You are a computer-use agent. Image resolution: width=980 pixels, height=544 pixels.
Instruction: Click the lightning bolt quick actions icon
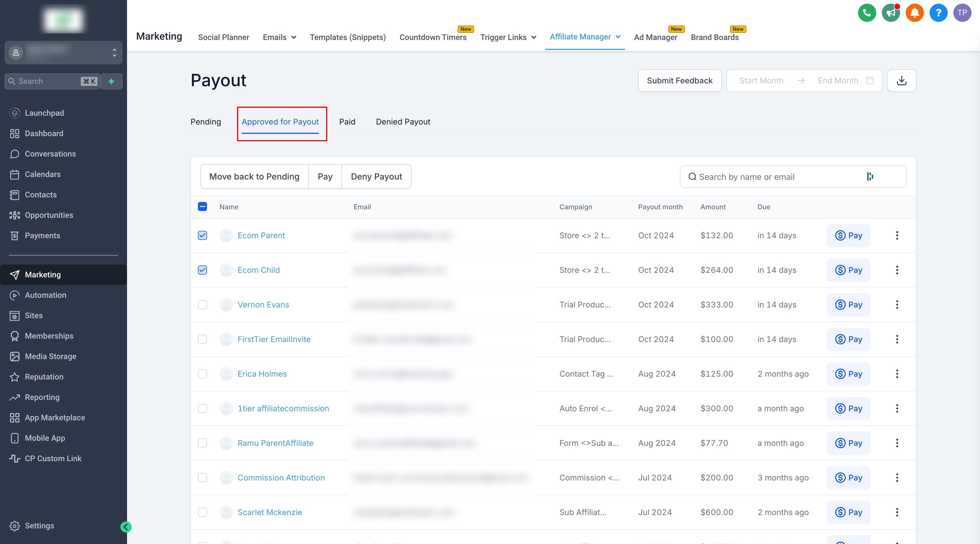click(111, 81)
